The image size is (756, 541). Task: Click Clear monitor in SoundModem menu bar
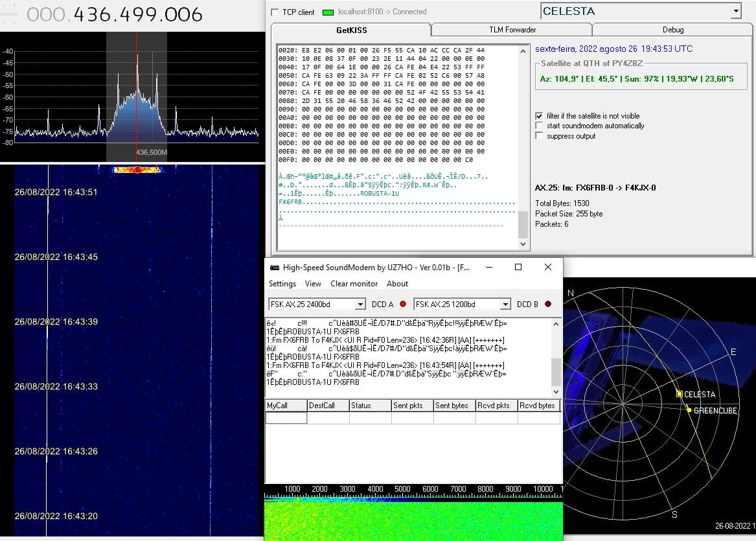click(x=354, y=284)
